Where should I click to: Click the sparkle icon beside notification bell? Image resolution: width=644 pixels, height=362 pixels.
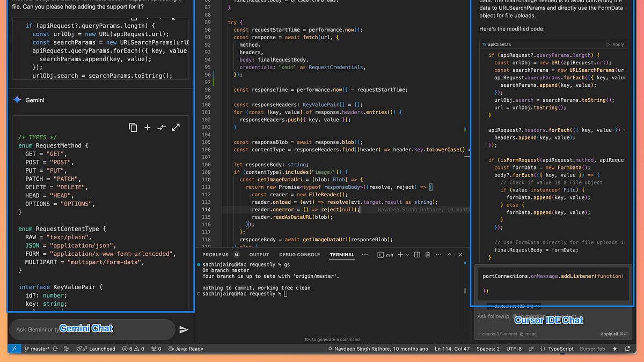(x=613, y=349)
